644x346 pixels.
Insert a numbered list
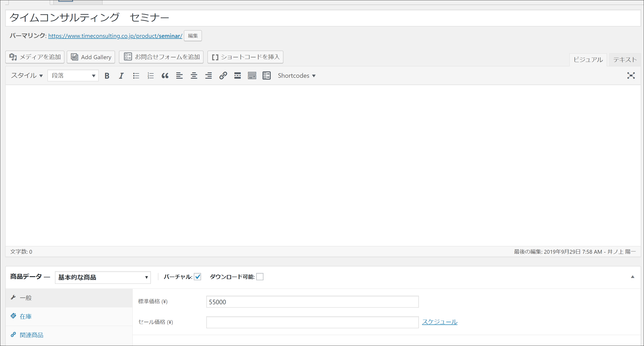coord(150,76)
